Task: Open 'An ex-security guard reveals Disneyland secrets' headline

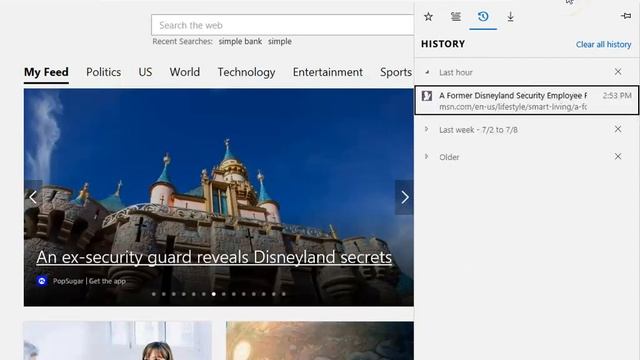Action: coord(214,257)
